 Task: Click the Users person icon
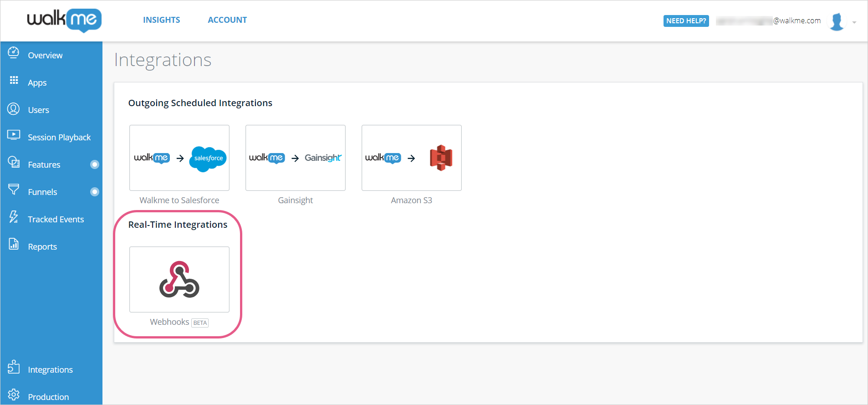(x=14, y=109)
